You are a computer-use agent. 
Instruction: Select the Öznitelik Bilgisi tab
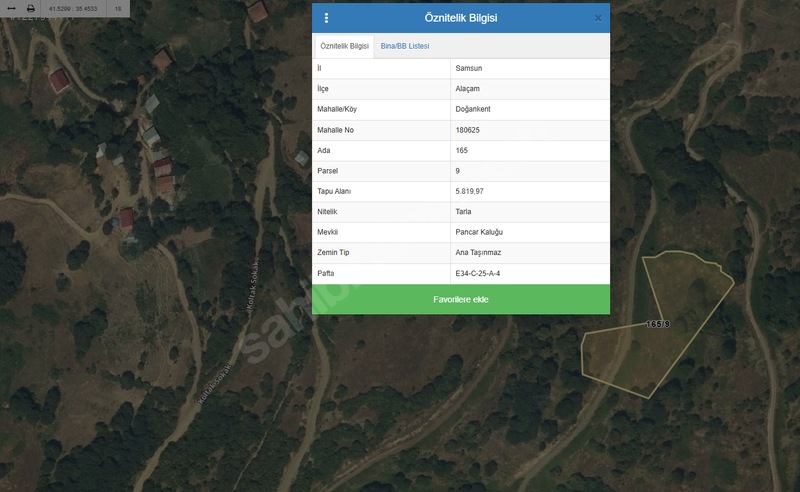344,46
